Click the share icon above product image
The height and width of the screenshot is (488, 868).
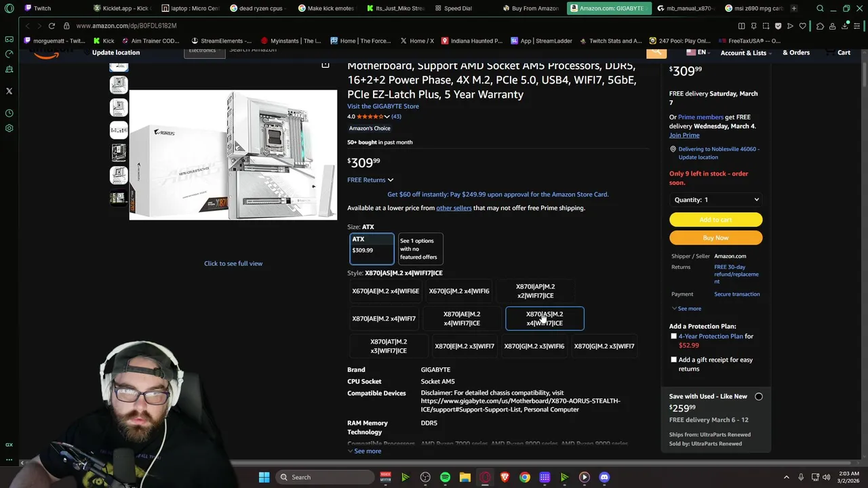325,65
